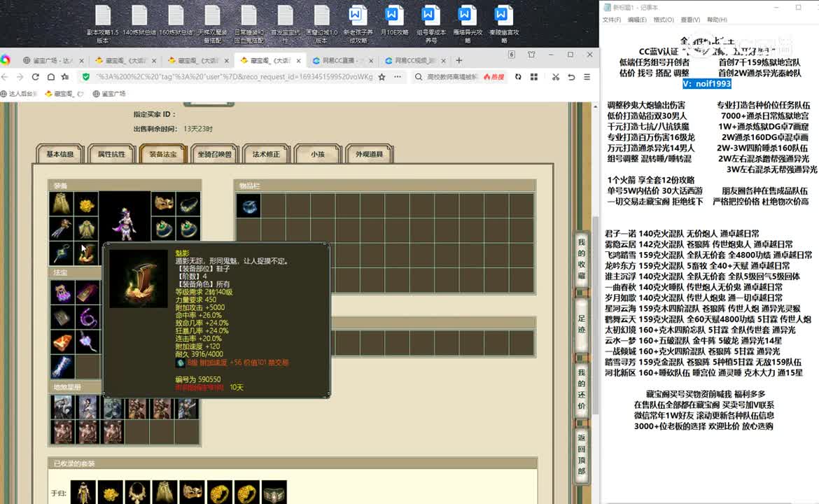Click the scissors screenshot tool
The width and height of the screenshot is (819, 504).
click(x=556, y=77)
